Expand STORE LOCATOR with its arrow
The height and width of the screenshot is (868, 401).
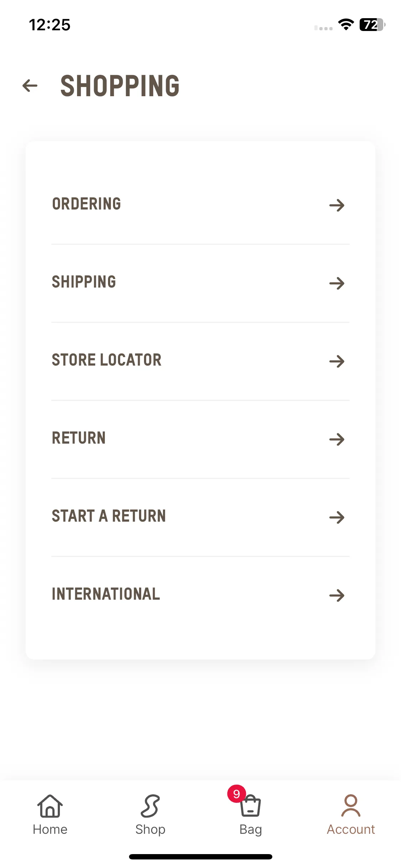point(337,361)
